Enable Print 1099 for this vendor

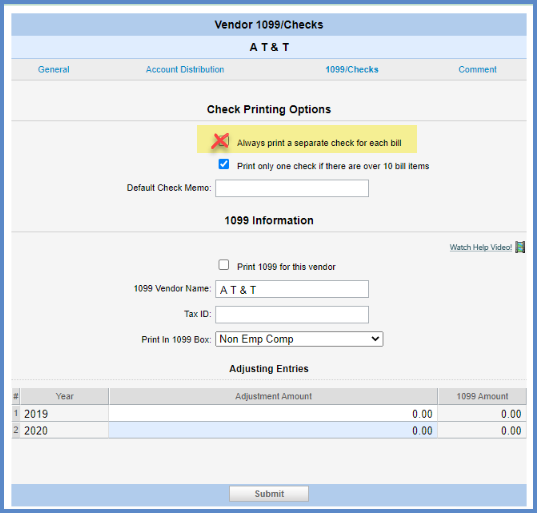click(x=224, y=265)
